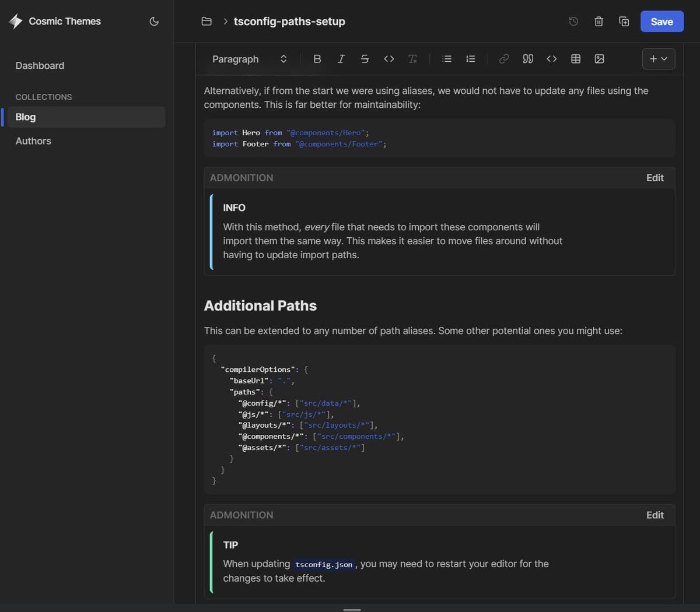Clear text formatting with the Tx icon
700x612 pixels.
pos(412,59)
